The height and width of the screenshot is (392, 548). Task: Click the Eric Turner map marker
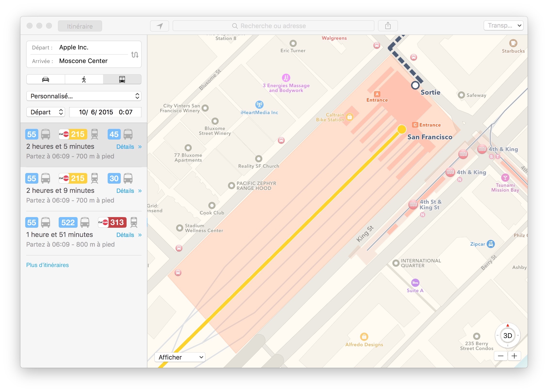pyautogui.click(x=293, y=43)
